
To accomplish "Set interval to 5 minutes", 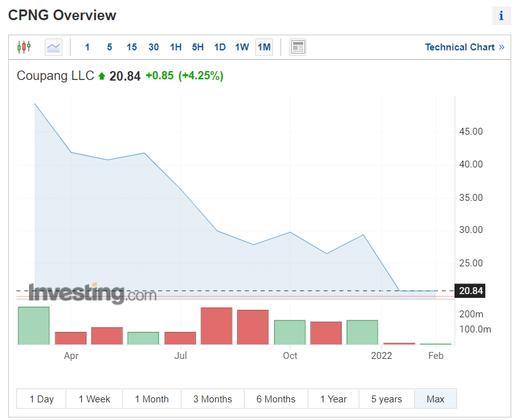I will click(x=110, y=47).
